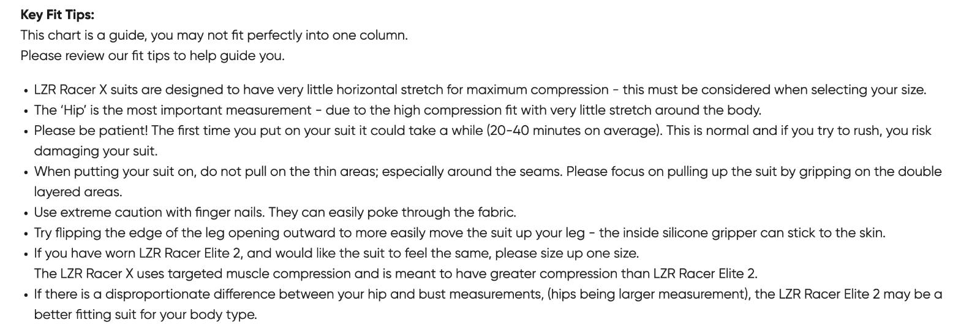Click the 'Try flipping the edge' bullet
Viewport: 980px width, 333px height.
pos(460,233)
